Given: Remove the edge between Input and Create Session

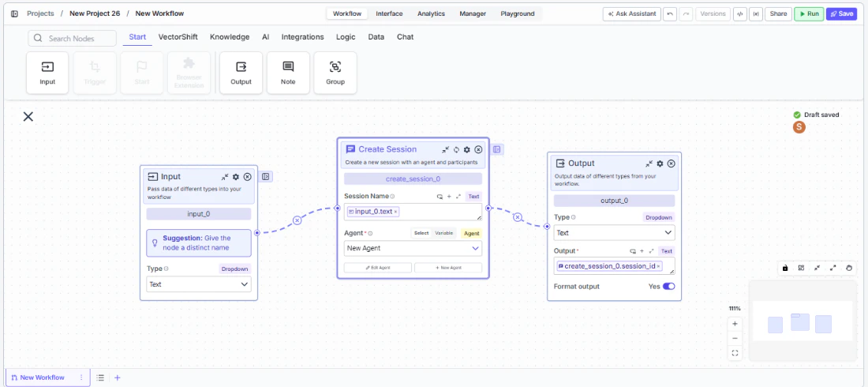Looking at the screenshot, I should pyautogui.click(x=297, y=220).
